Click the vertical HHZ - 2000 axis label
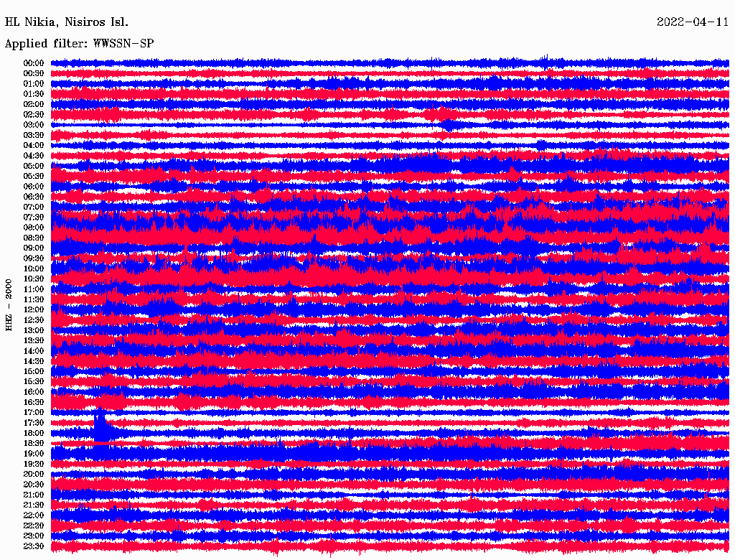Viewport: 735px width, 560px height. click(9, 304)
